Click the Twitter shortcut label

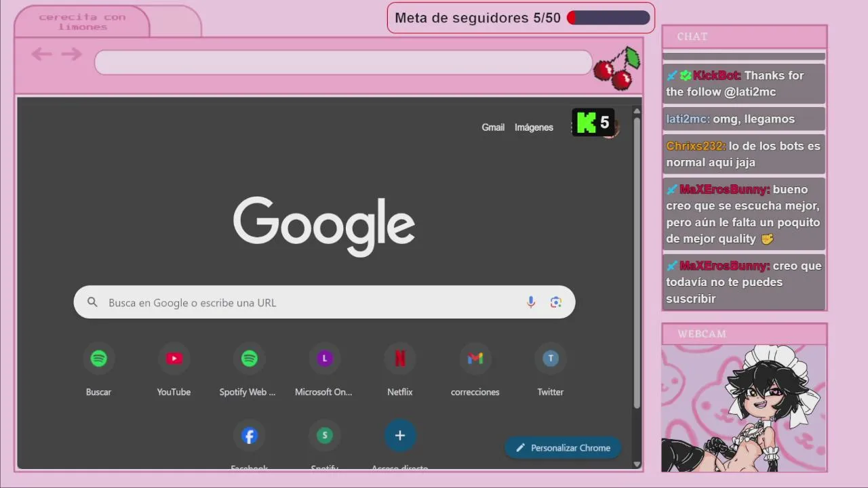[551, 392]
